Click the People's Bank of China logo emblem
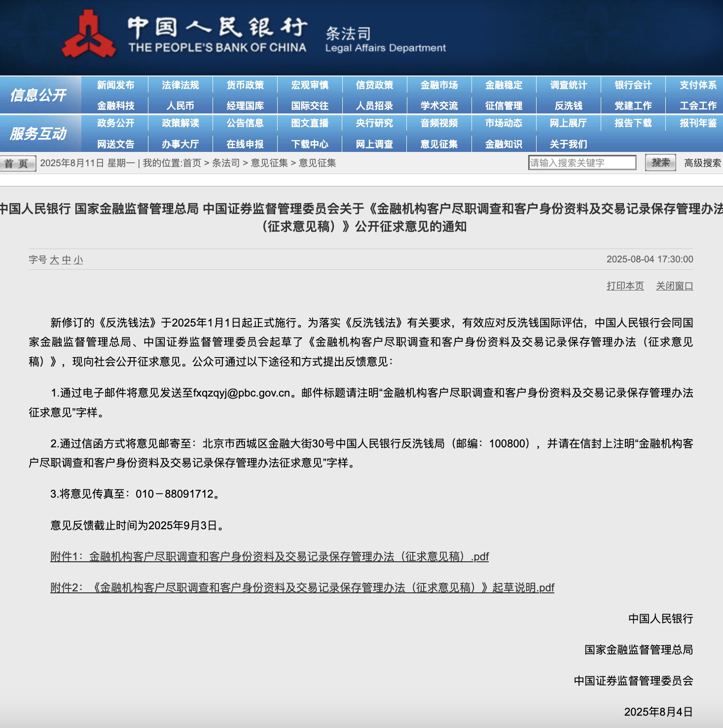The width and height of the screenshot is (723, 728). 89,35
